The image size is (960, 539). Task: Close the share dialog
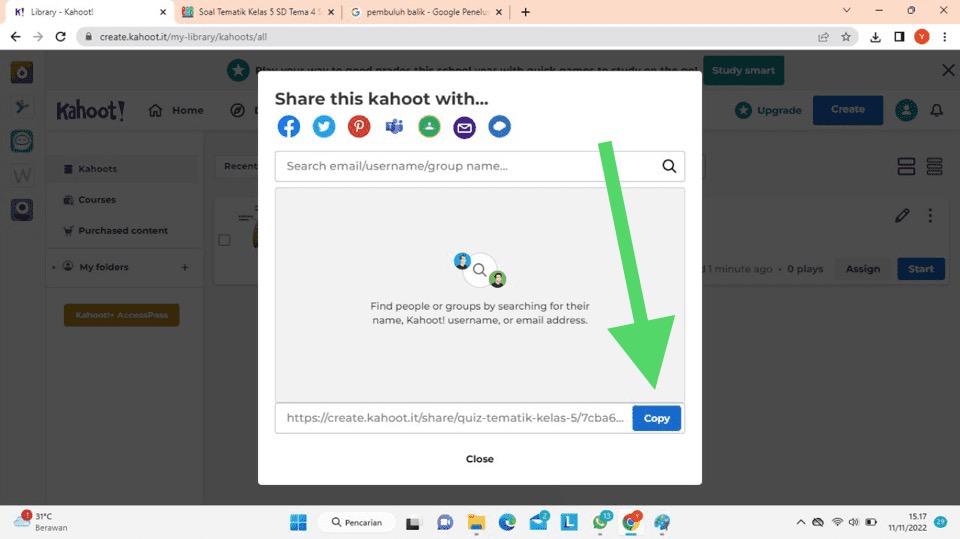click(479, 459)
